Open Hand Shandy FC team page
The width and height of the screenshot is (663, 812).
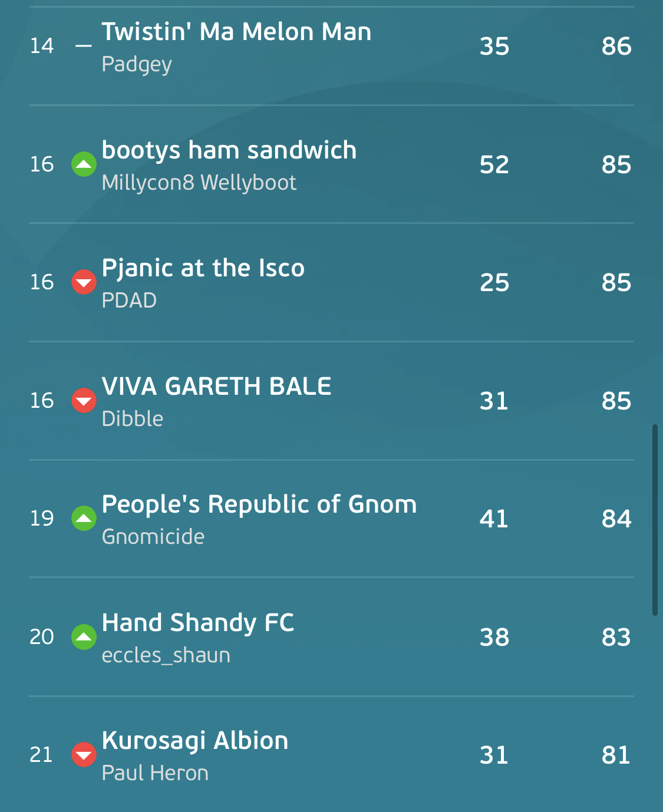click(198, 623)
